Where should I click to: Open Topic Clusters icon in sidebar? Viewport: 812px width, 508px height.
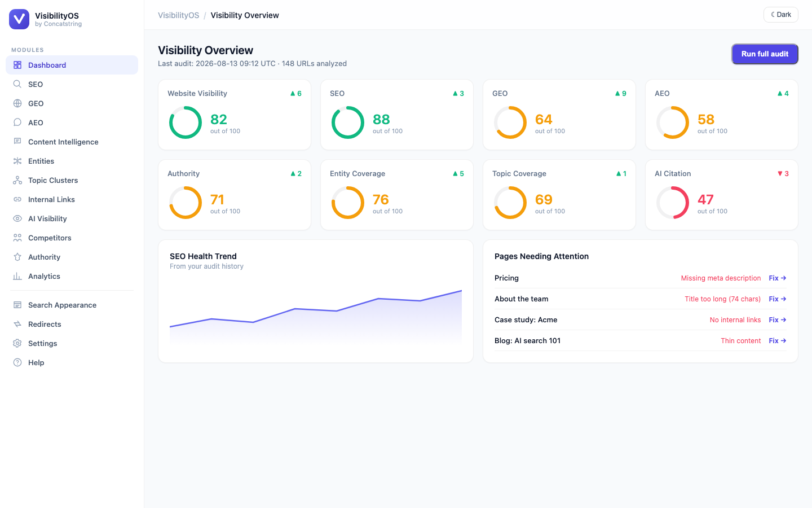coord(17,180)
